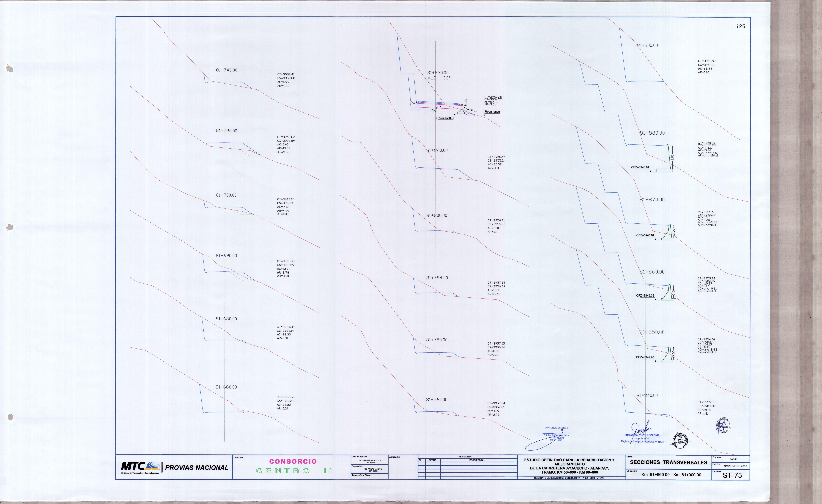Click the CFZ=3949.38 label
This screenshot has height=504, width=822.
click(645, 296)
